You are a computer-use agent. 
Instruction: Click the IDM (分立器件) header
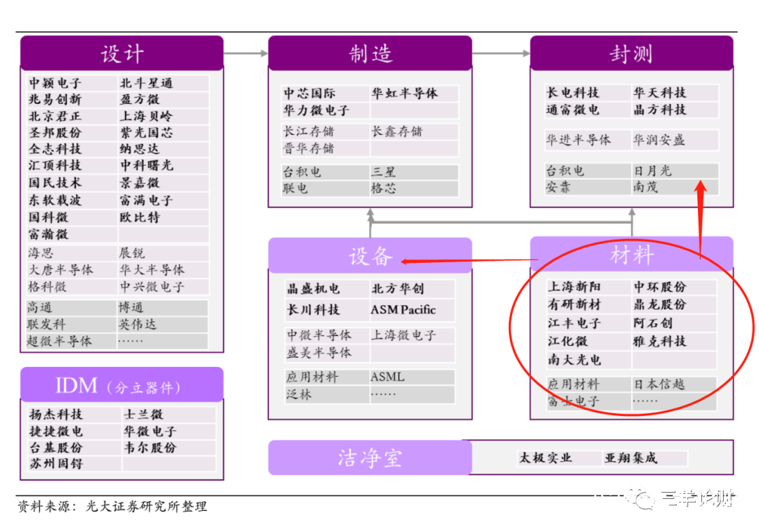pos(122,385)
